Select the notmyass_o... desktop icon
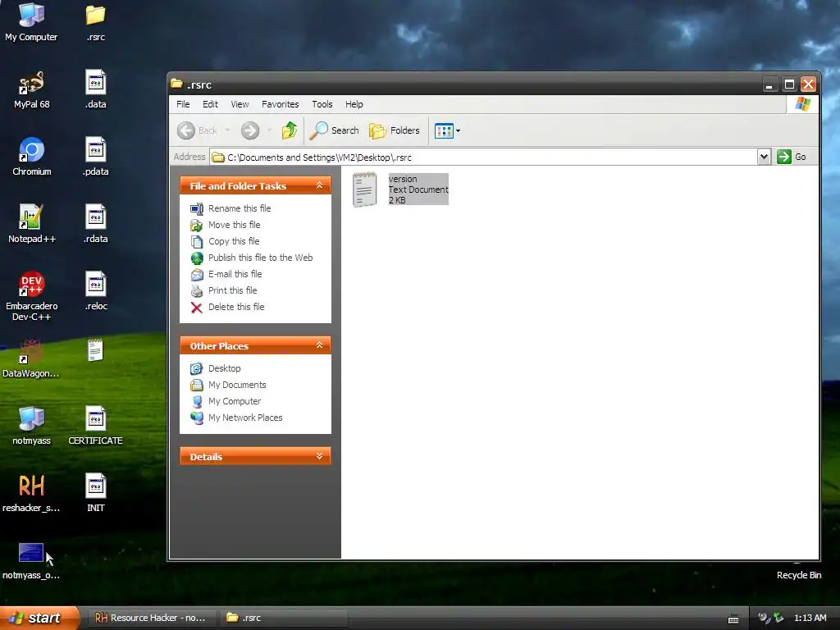This screenshot has width=840, height=630. tap(31, 561)
